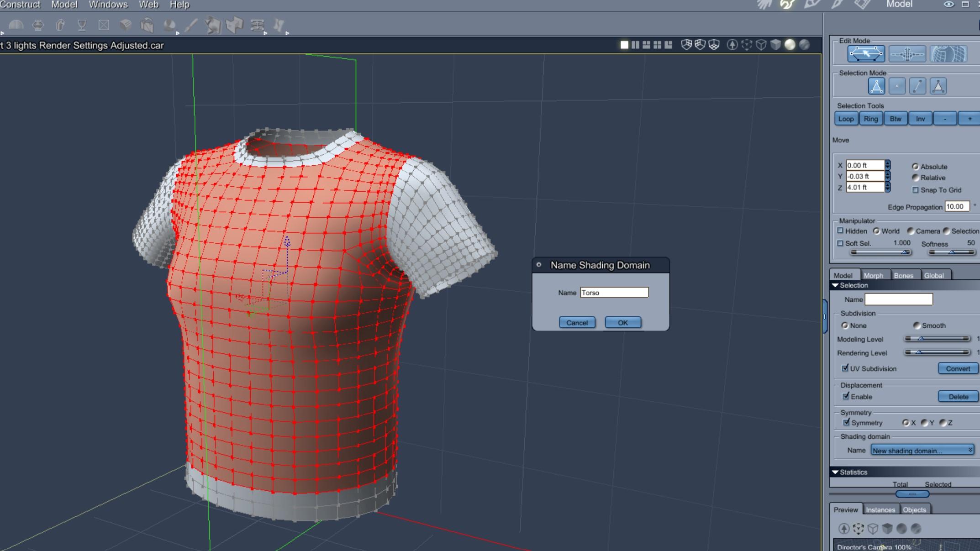Viewport: 980px width, 551px height.
Task: Choose wireframe cube display mode
Action: [761, 45]
